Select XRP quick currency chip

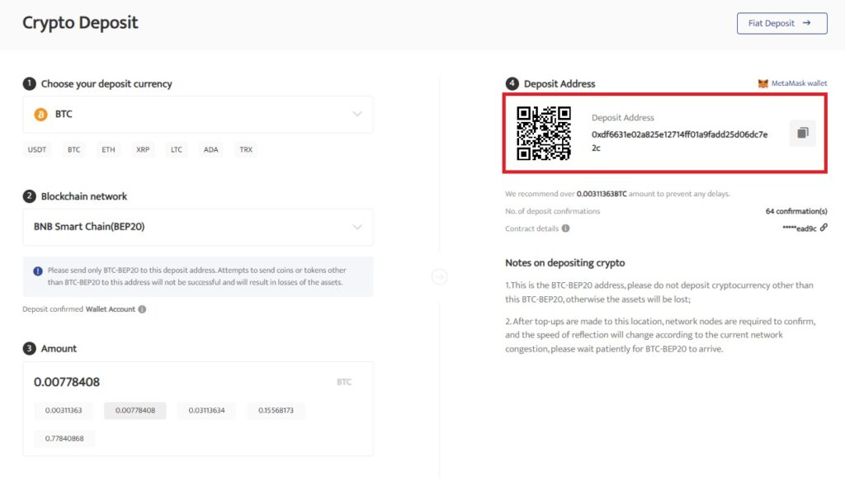tap(143, 149)
